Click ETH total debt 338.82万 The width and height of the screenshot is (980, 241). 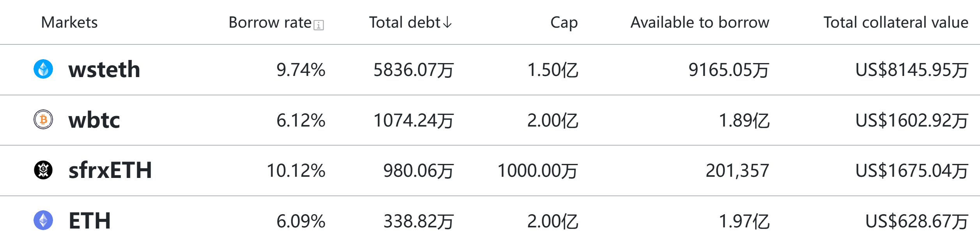(x=419, y=222)
